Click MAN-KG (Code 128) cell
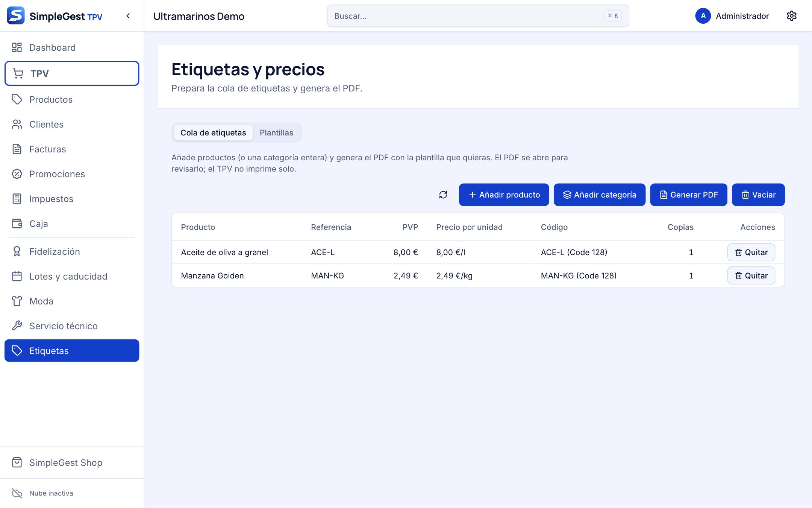 [579, 276]
